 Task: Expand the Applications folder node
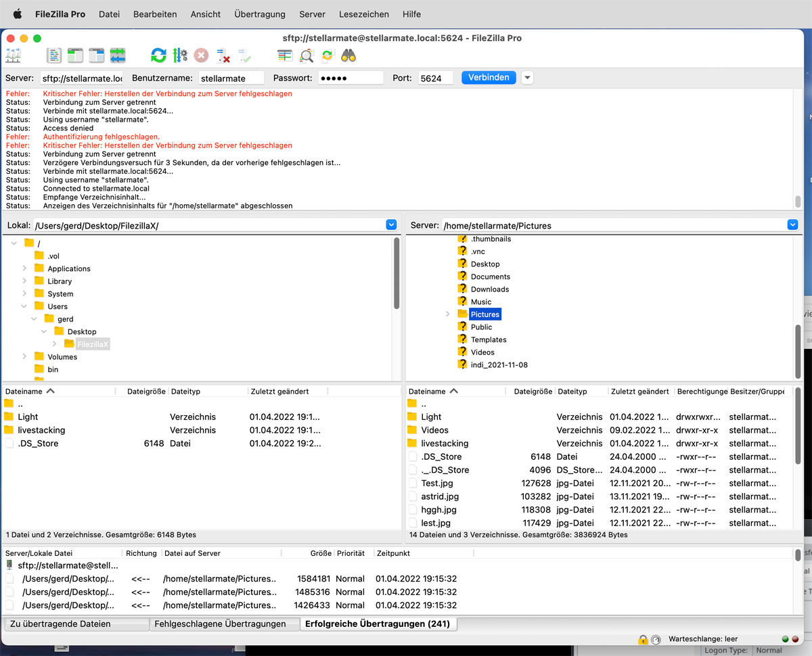(x=24, y=268)
